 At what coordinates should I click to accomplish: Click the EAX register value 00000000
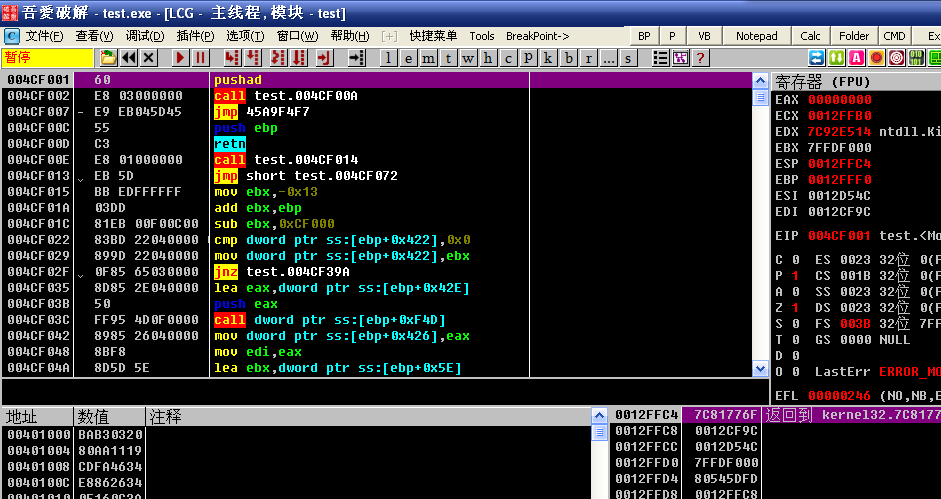840,100
